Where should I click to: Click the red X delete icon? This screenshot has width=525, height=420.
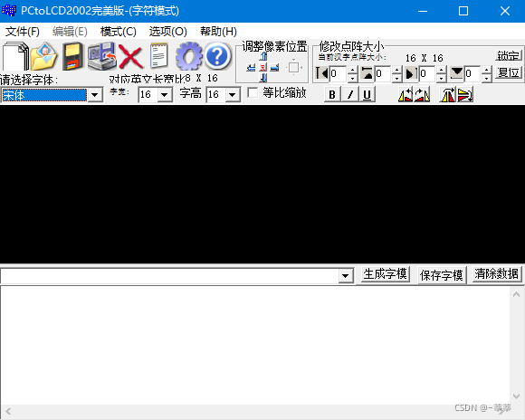click(x=131, y=57)
